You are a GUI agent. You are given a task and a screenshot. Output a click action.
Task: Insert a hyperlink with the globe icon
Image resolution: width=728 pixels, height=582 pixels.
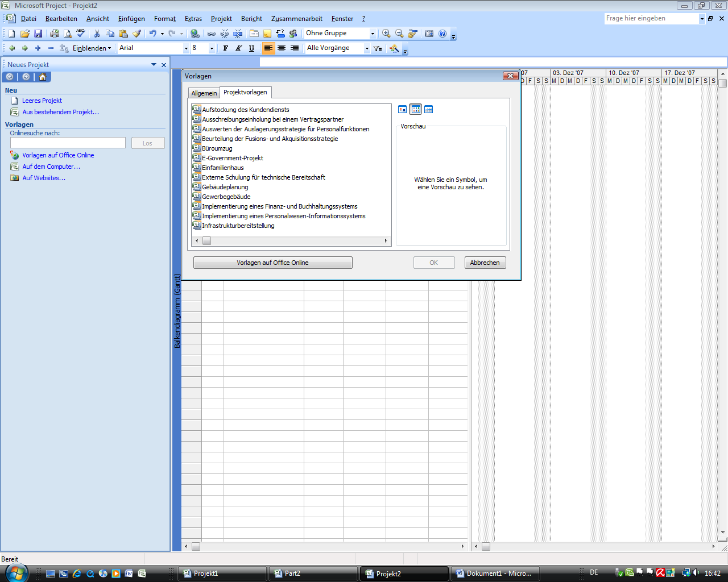195,34
